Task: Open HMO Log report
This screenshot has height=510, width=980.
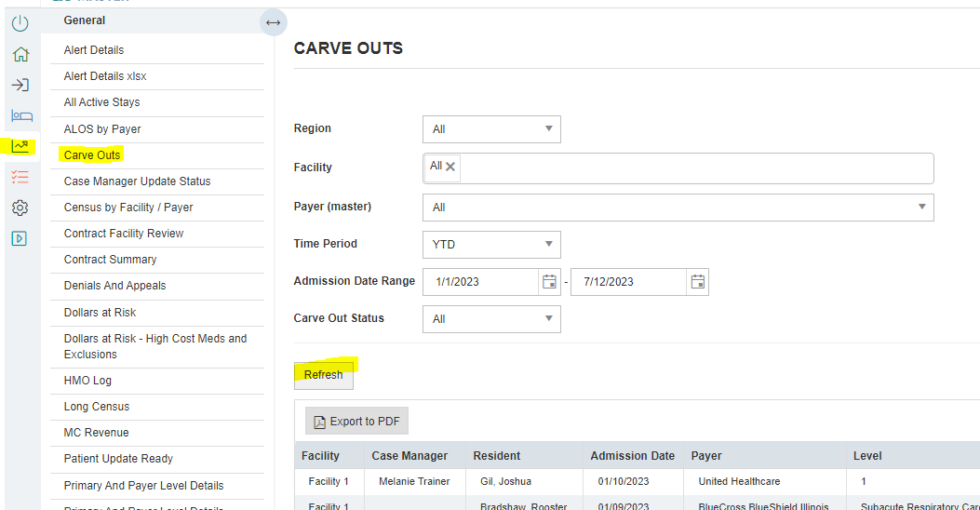Action: 87,381
